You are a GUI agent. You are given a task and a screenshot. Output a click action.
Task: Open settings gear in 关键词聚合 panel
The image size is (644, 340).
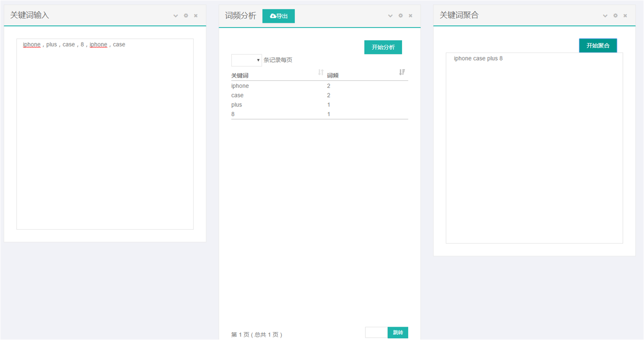tap(616, 16)
